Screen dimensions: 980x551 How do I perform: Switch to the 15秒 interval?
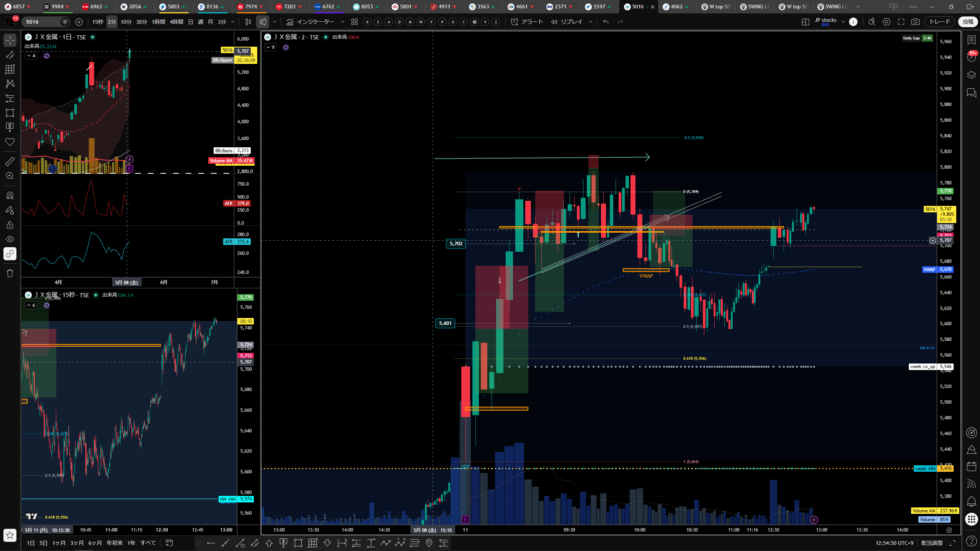pyautogui.click(x=98, y=22)
